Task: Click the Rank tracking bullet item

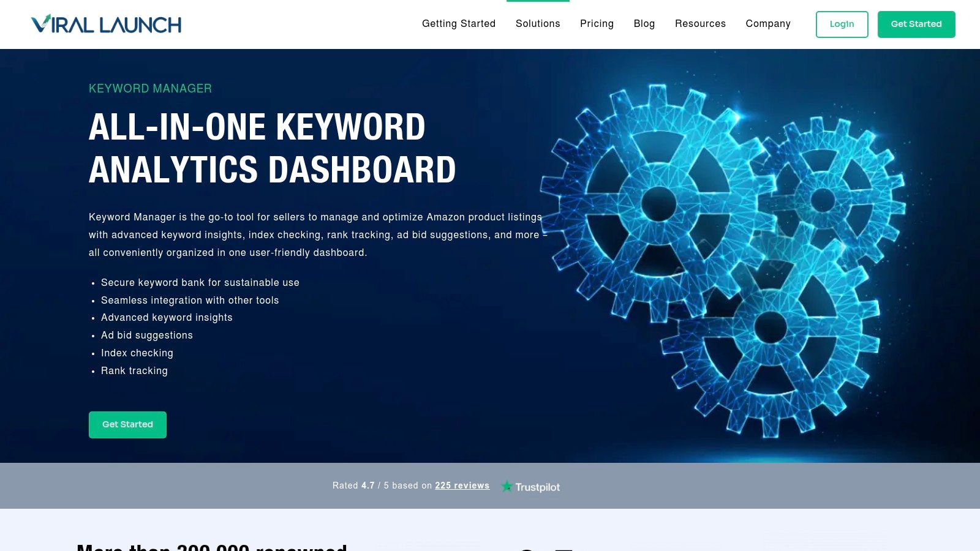Action: click(x=134, y=371)
